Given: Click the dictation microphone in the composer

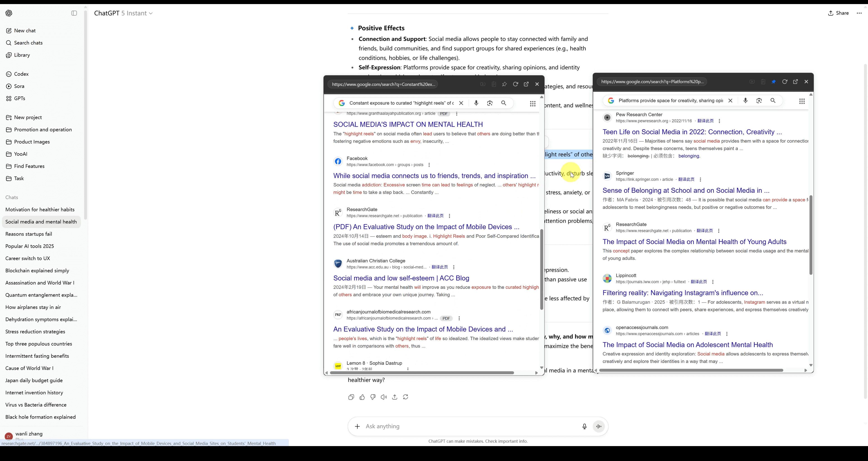Looking at the screenshot, I should point(584,426).
